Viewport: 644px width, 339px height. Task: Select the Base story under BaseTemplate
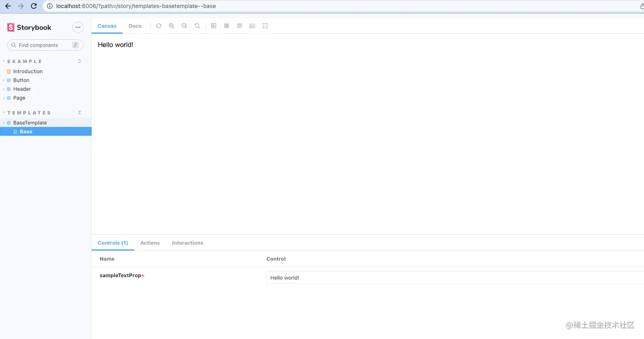coord(26,132)
